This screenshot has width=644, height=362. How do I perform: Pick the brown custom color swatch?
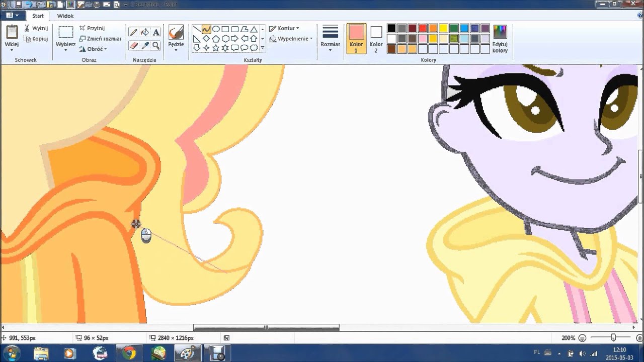pos(391,49)
